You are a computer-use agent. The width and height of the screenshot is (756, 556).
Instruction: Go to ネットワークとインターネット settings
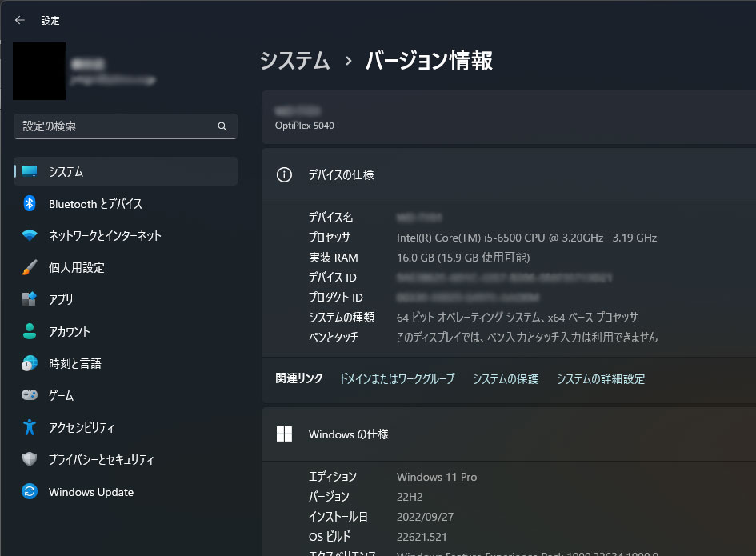pos(126,235)
